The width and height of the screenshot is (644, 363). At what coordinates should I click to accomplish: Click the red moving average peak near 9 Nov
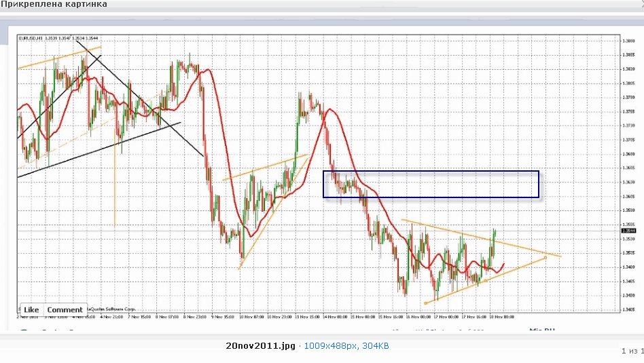[x=209, y=71]
